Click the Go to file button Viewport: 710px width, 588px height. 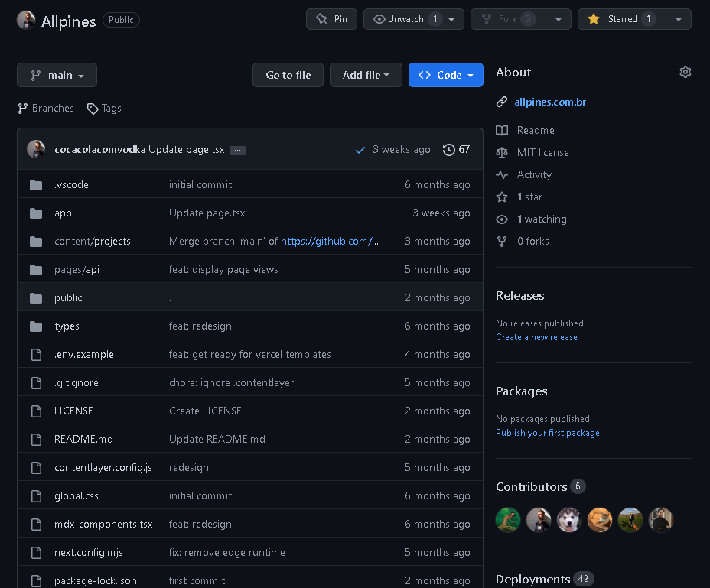[288, 75]
